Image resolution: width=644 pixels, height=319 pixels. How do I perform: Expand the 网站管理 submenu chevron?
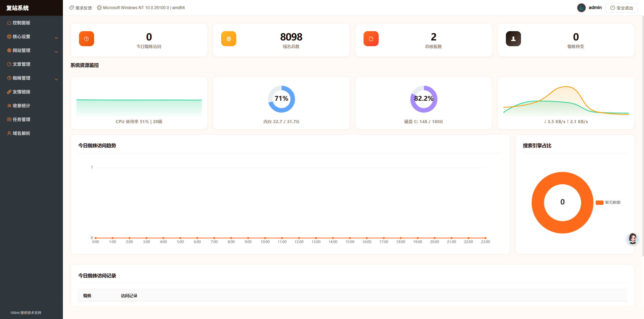pos(56,52)
